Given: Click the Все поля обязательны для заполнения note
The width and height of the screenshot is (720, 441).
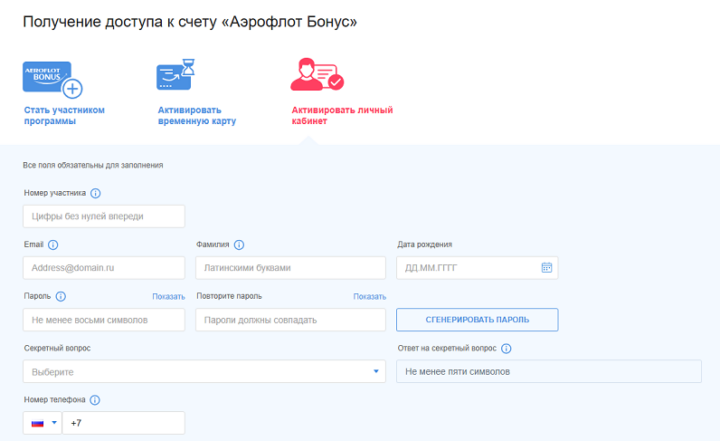Looking at the screenshot, I should pyautogui.click(x=93, y=165).
